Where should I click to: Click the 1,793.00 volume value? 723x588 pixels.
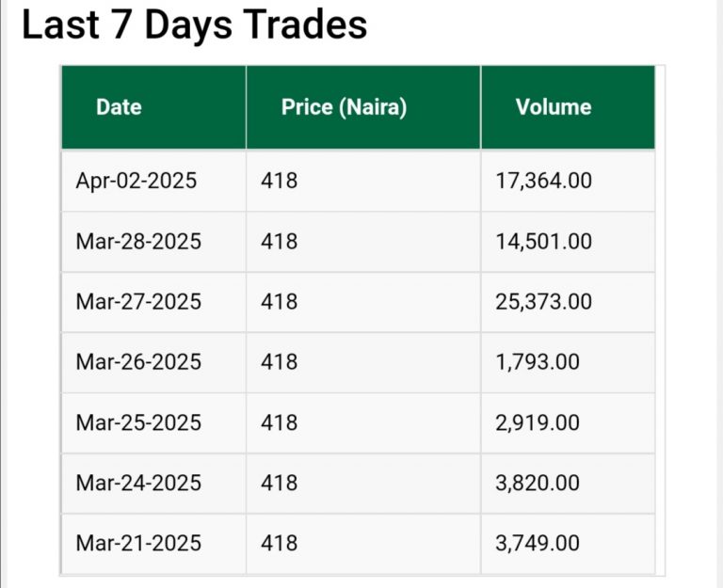pos(538,362)
